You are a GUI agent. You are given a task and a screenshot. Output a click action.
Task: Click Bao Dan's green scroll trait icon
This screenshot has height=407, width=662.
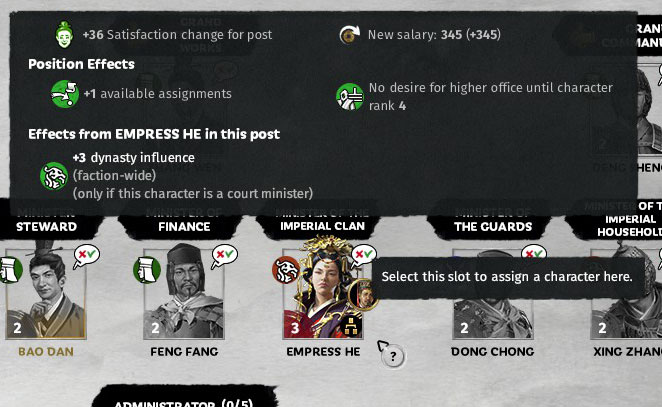(10, 270)
